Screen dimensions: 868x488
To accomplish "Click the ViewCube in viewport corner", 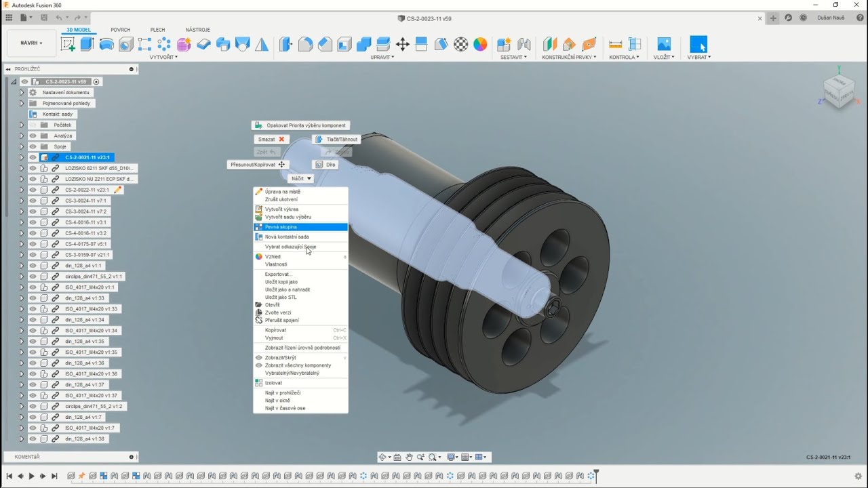I will pos(838,91).
